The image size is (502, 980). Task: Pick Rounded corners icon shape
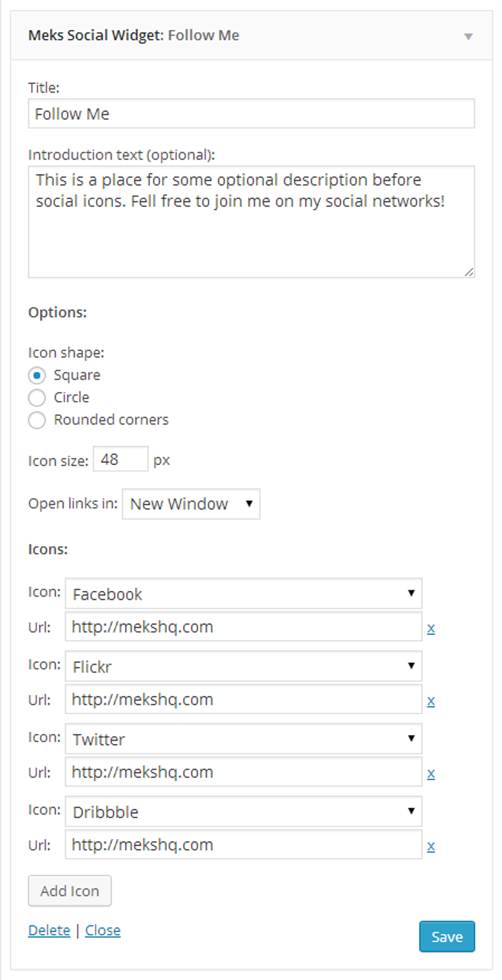37,420
